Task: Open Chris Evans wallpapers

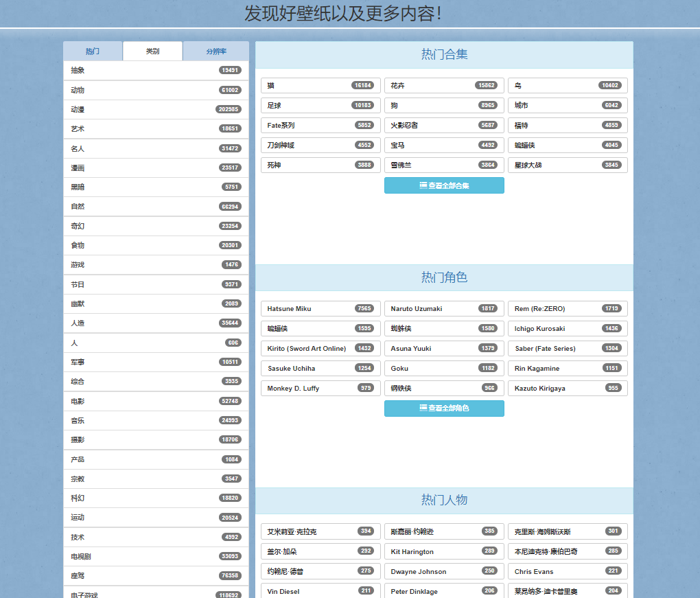Action: (568, 571)
